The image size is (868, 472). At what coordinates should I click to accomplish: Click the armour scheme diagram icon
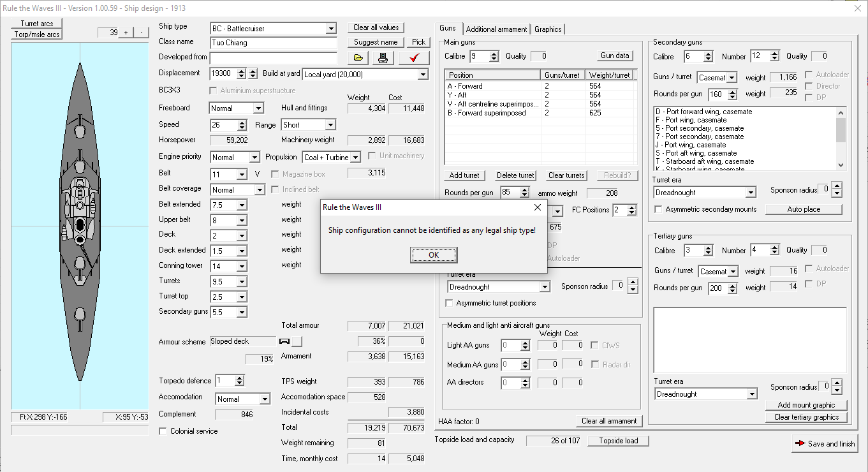click(284, 341)
